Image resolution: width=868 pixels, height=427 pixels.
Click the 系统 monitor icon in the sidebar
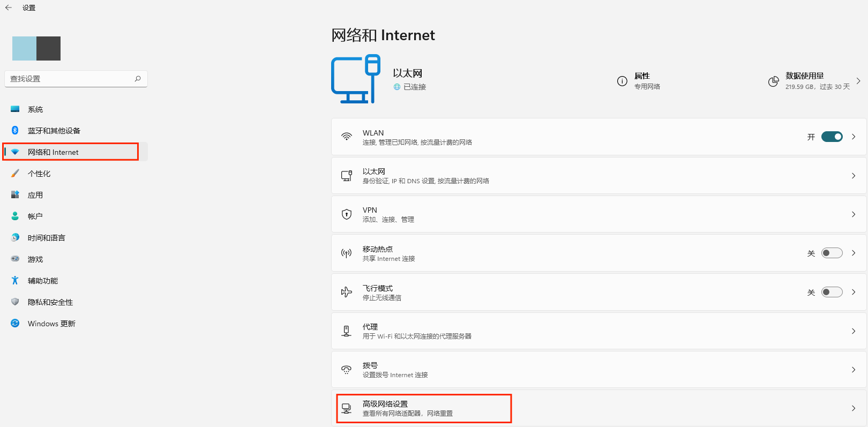15,109
